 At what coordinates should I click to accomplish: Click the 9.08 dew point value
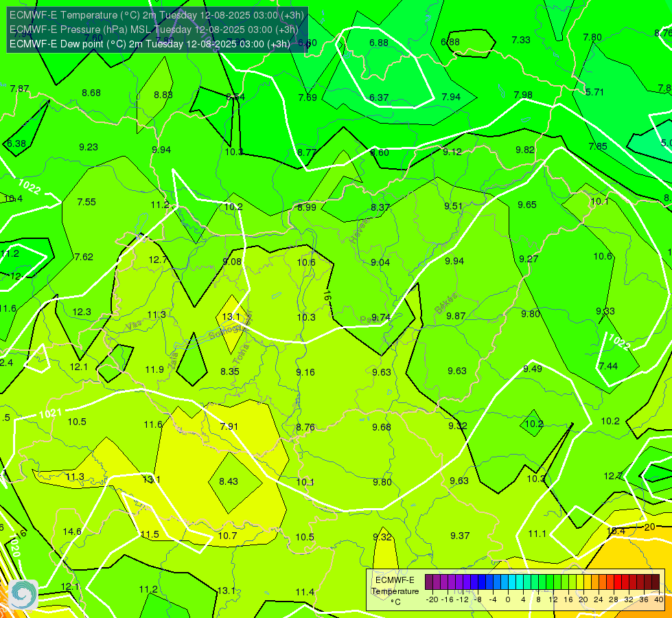[232, 262]
